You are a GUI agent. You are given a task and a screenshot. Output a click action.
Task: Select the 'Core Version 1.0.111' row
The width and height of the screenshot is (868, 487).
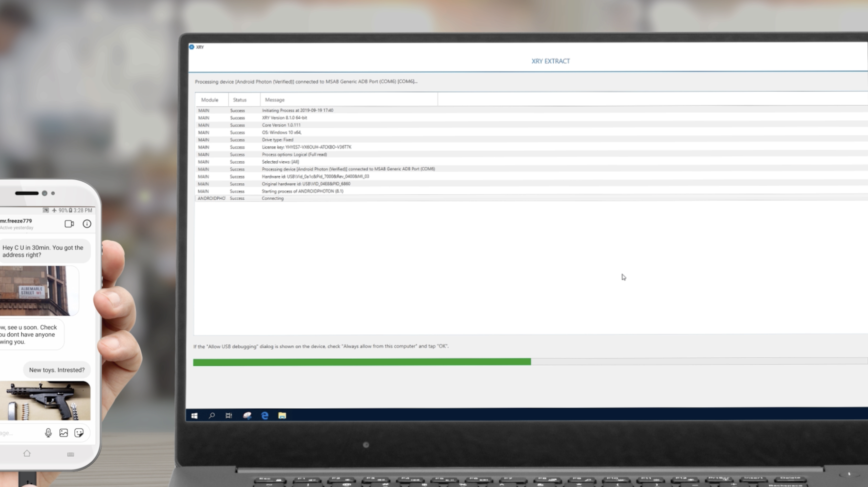click(531, 125)
